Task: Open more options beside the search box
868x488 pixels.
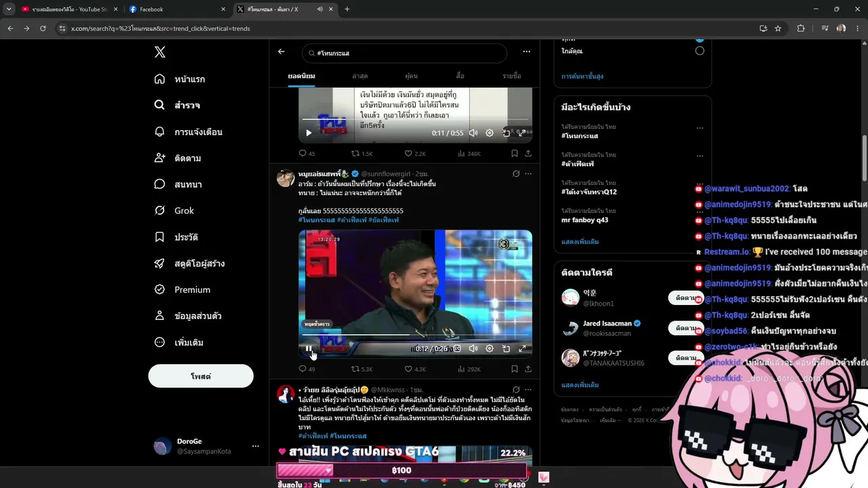Action: point(526,52)
